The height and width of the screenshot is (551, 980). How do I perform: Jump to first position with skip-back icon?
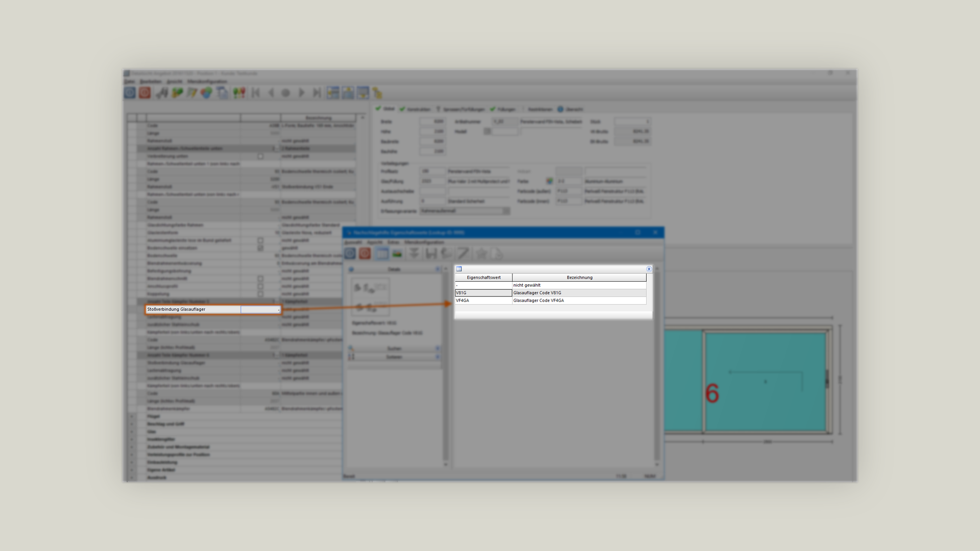[256, 92]
